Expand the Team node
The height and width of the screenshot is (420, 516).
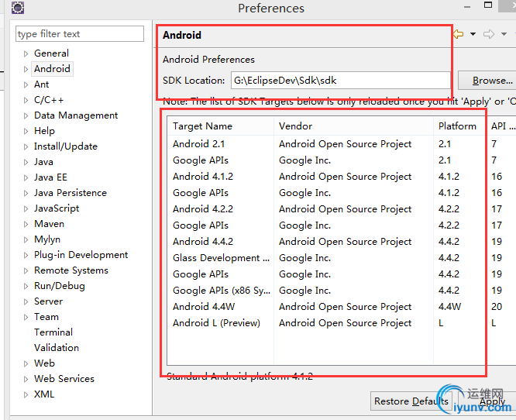(x=26, y=317)
